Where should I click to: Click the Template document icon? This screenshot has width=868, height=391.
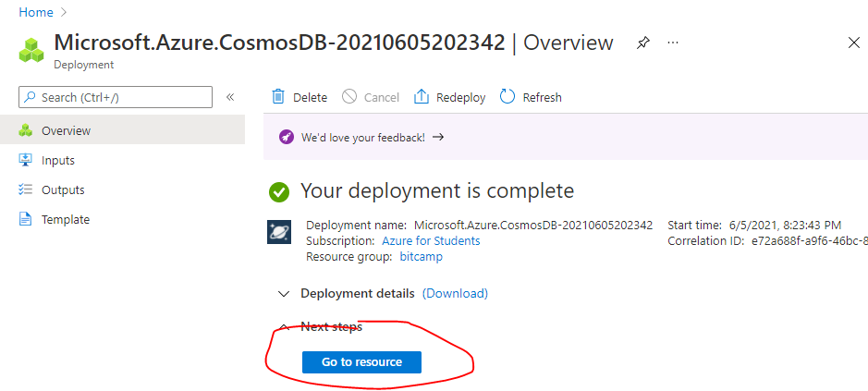tap(26, 219)
